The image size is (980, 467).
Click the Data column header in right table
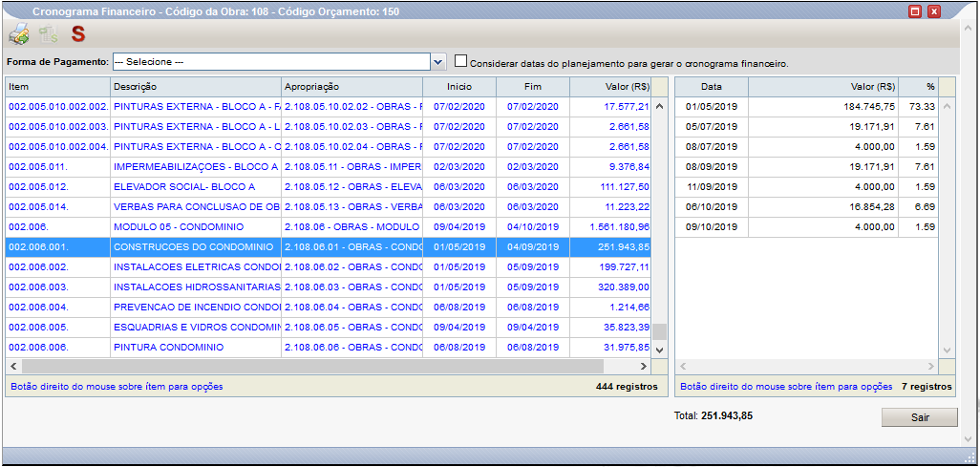click(712, 87)
